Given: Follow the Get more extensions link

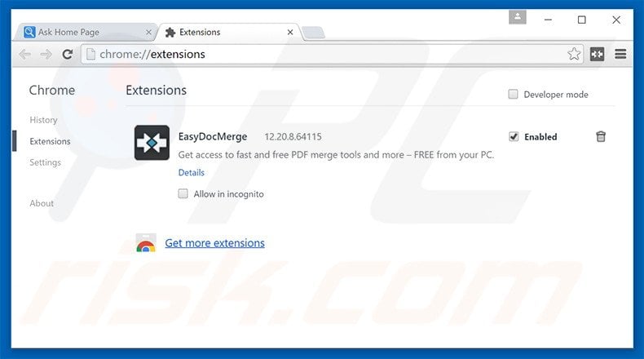Looking at the screenshot, I should click(215, 243).
